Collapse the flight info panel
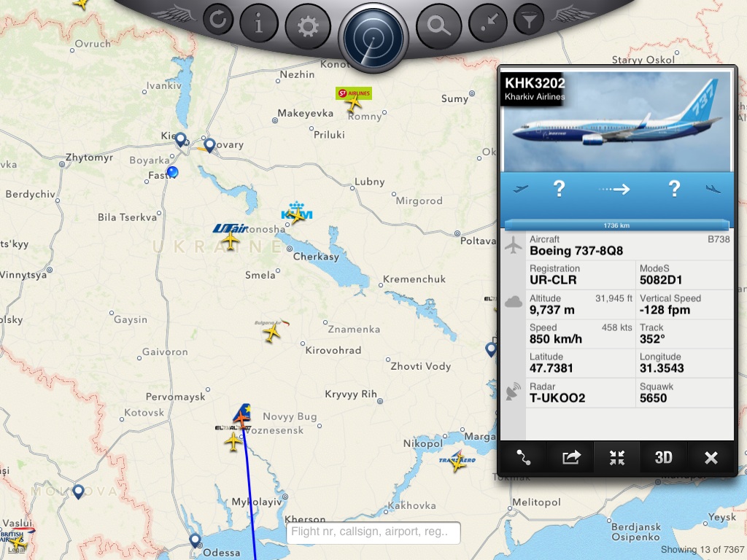 click(617, 458)
